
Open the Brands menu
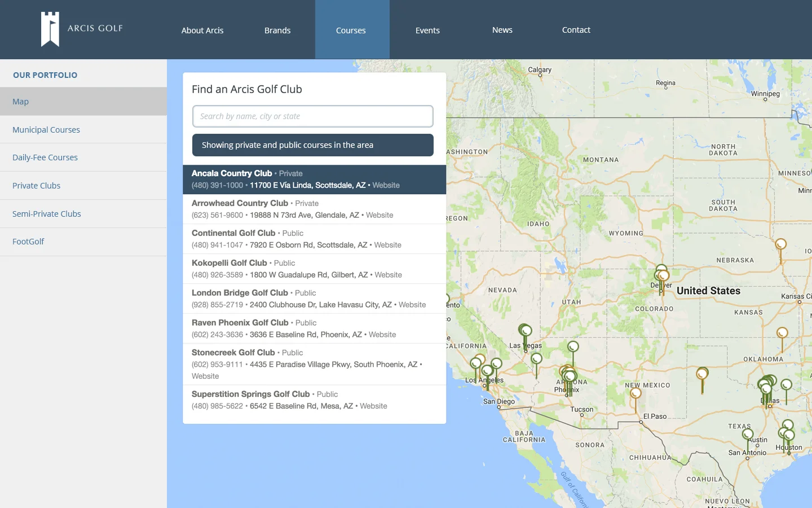click(277, 30)
